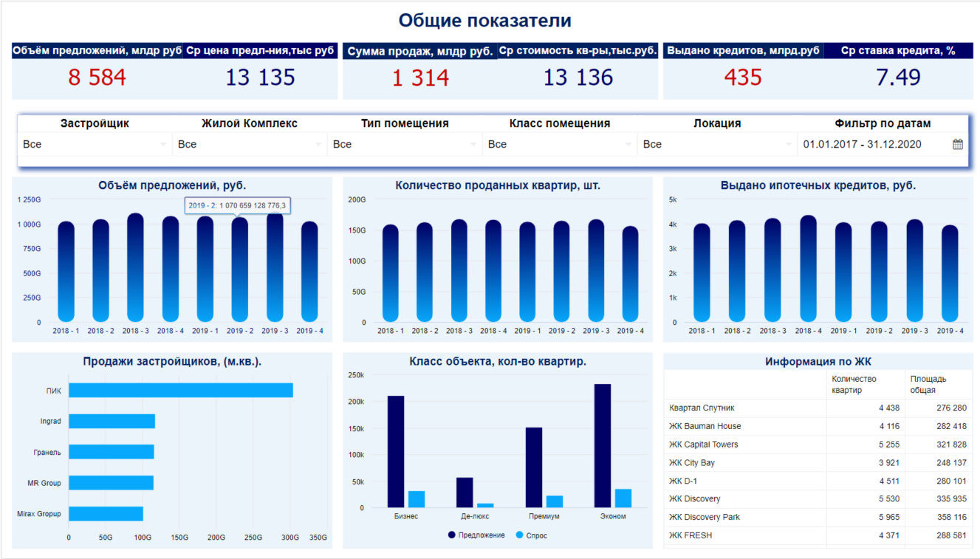Select the ЖК Capital Towers row
Screen dimensions: 980x559
point(818,445)
